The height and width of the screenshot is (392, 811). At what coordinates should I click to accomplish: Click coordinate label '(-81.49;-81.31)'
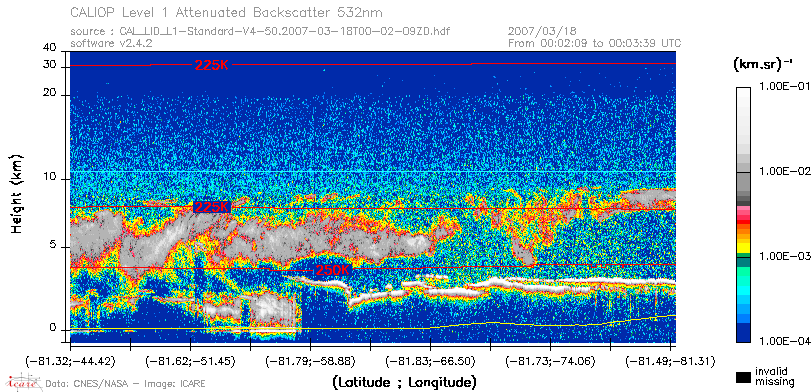pyautogui.click(x=670, y=361)
